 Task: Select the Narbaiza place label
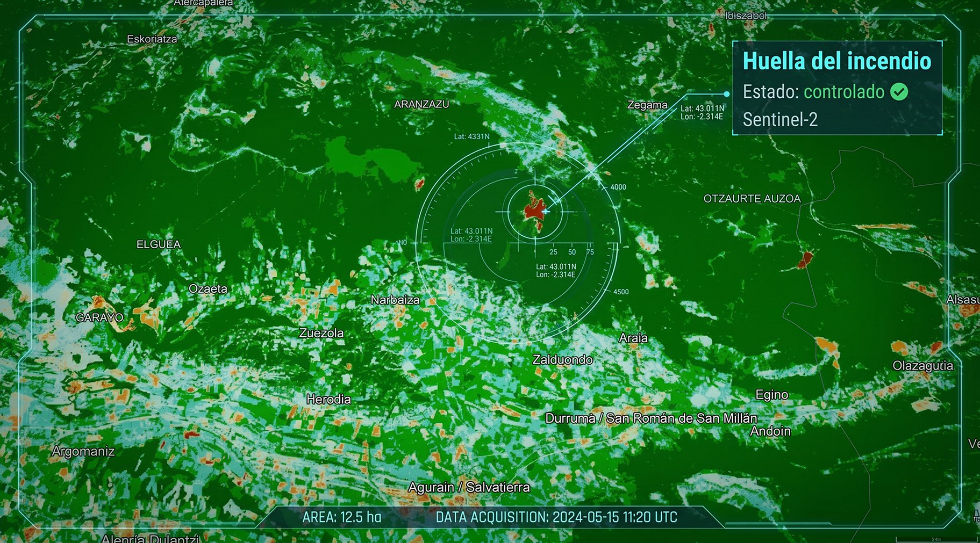click(x=395, y=300)
